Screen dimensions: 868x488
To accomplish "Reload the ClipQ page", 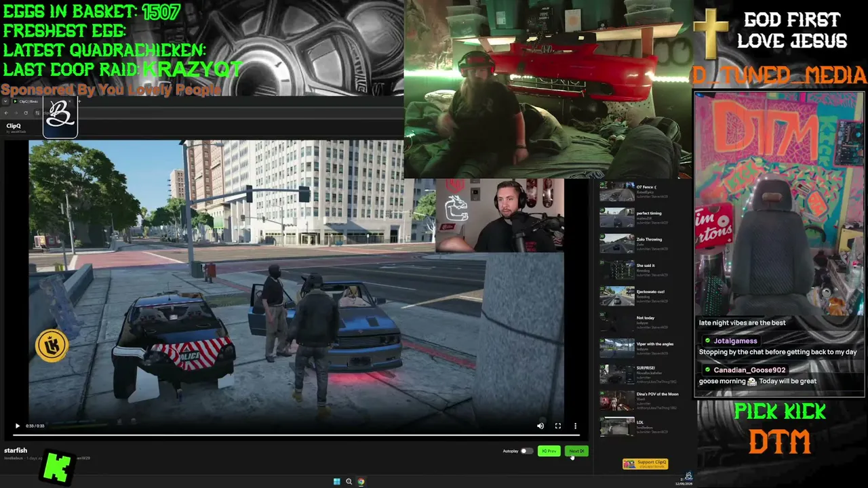I will (x=26, y=113).
